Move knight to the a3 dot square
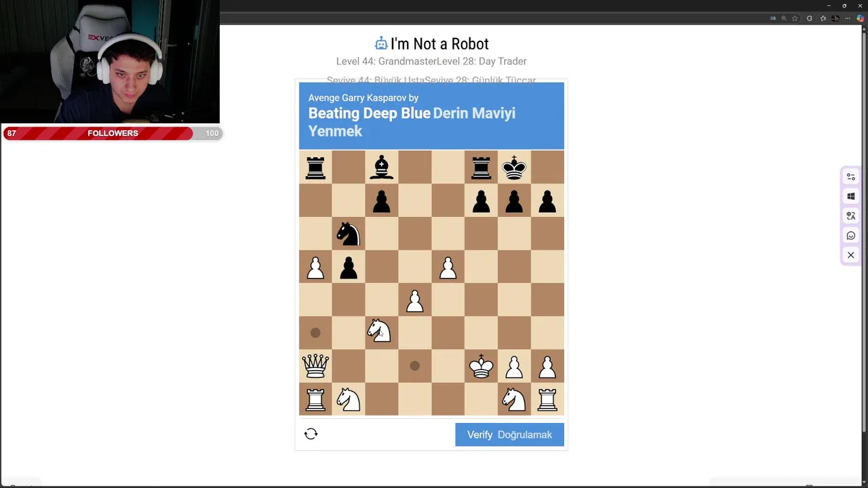This screenshot has width=868, height=488. click(315, 333)
